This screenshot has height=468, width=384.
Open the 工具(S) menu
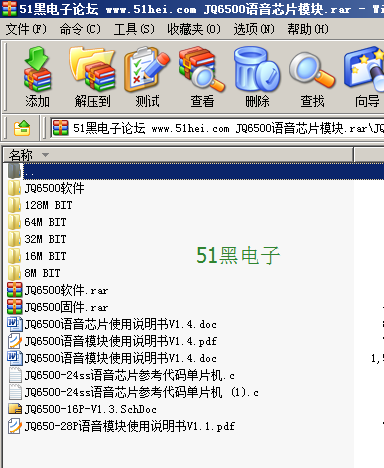[134, 29]
